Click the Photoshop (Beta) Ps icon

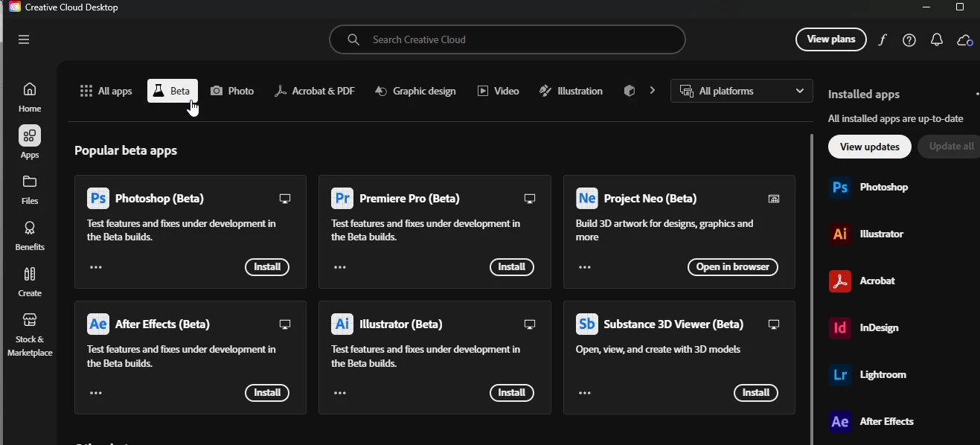[98, 199]
